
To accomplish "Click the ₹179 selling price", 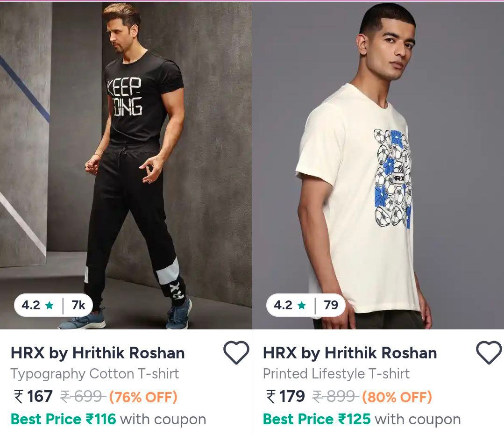I will point(285,397).
